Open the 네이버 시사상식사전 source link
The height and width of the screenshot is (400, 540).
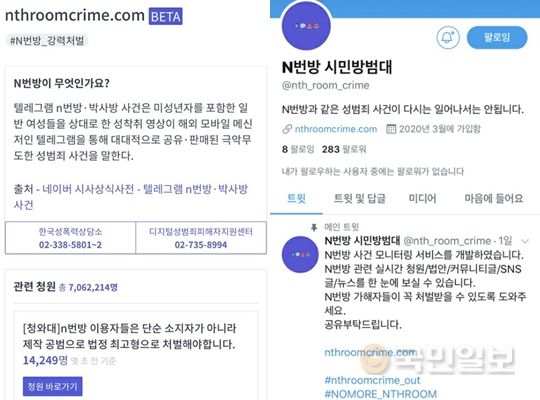click(88, 189)
